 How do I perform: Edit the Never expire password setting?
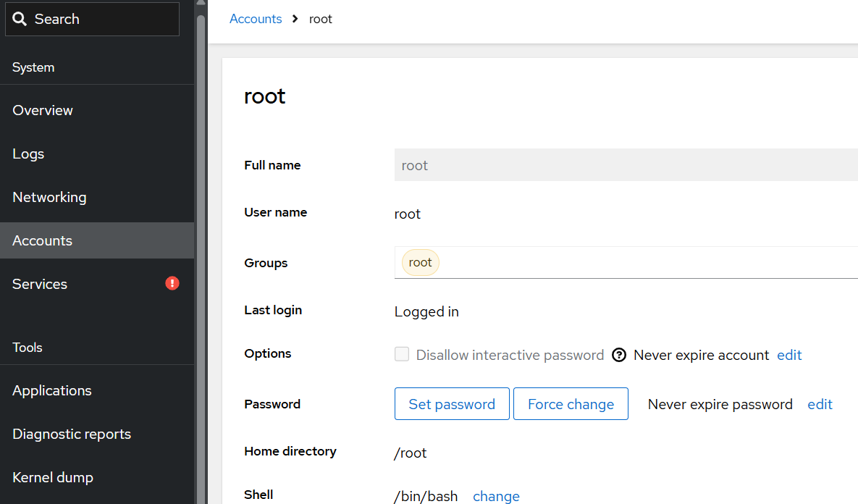[x=820, y=404]
